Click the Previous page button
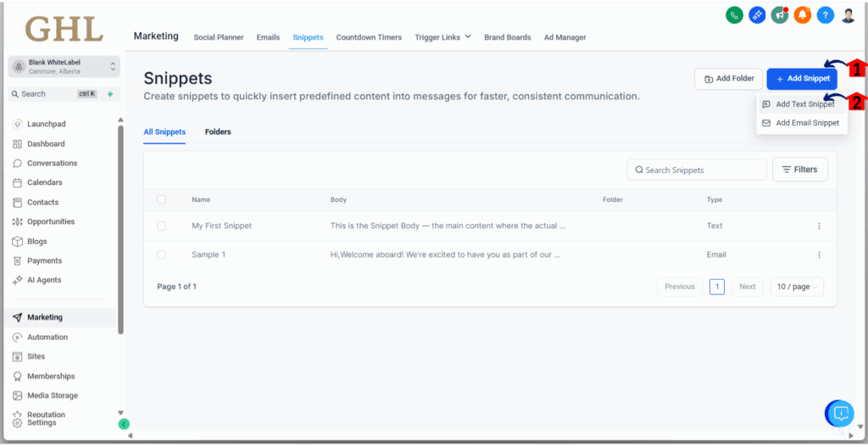This screenshot has height=446, width=868. [x=680, y=287]
